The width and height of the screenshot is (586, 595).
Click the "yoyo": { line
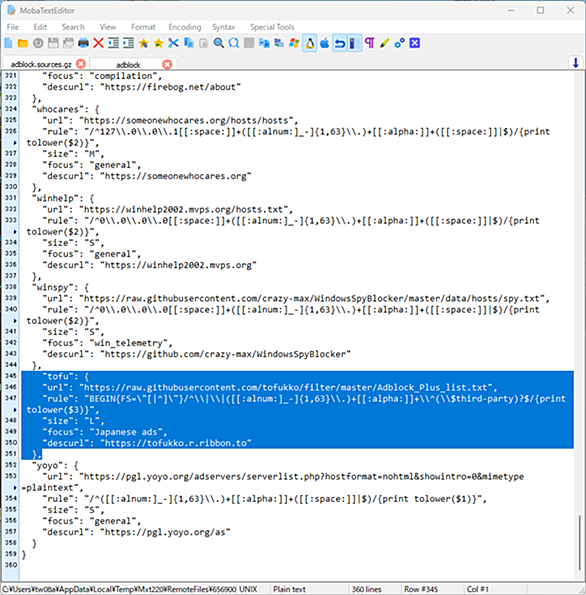[x=55, y=466]
